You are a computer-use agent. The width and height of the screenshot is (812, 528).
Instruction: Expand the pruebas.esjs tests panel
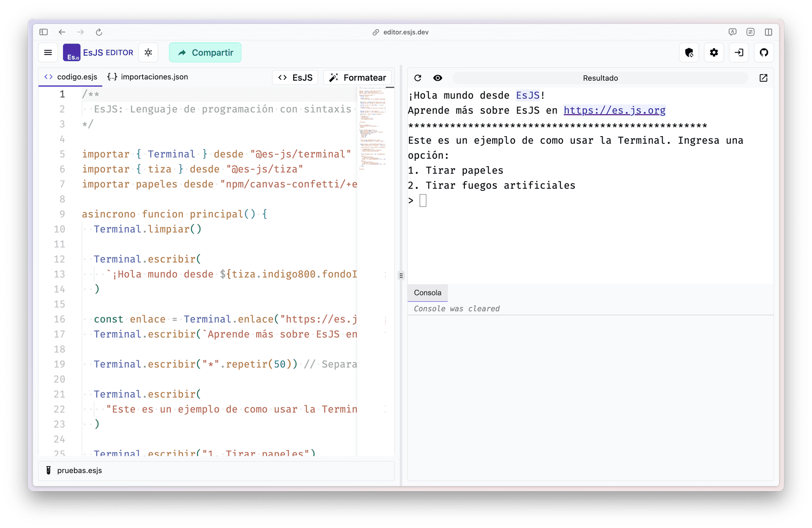(x=80, y=470)
